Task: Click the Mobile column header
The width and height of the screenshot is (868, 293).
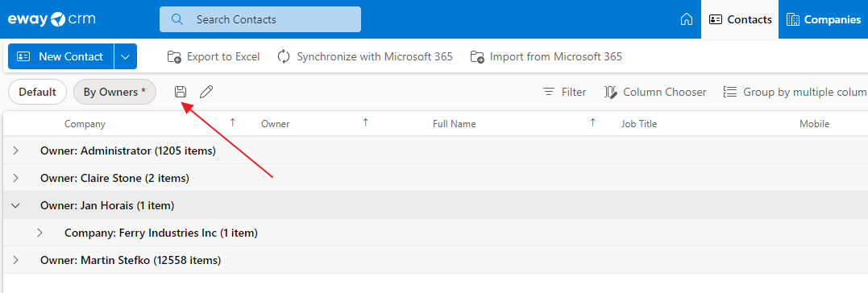Action: click(814, 124)
